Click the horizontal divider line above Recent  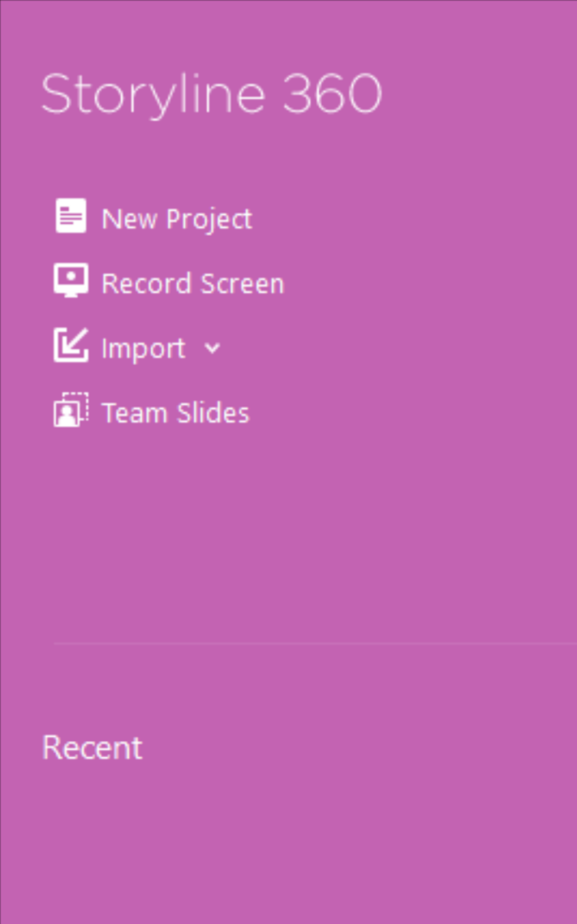click(x=312, y=644)
